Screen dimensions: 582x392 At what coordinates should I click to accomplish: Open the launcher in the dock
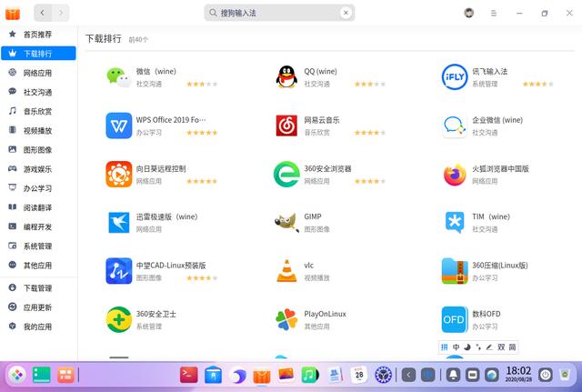(x=17, y=375)
